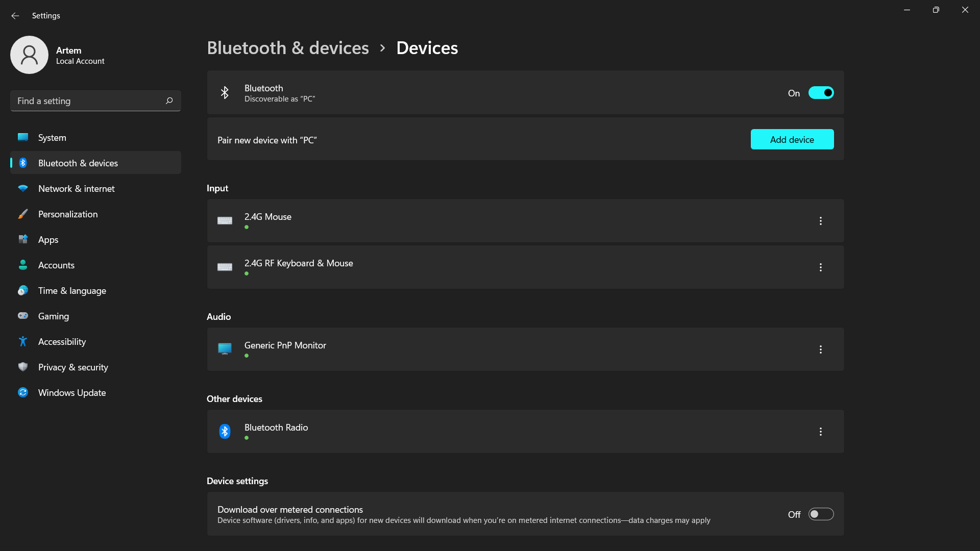
Task: Open more options for Bluetooth Radio
Action: tap(821, 432)
